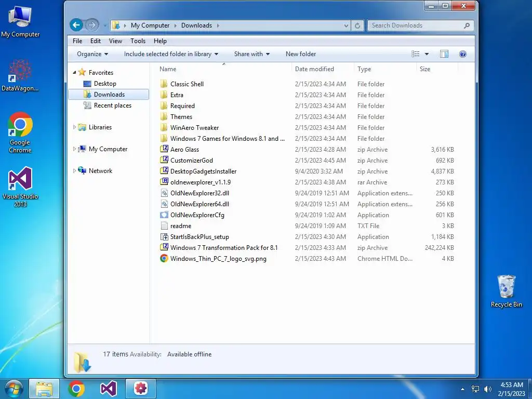Open address bar history dropdown arrow
The image size is (532, 399).
tap(345, 25)
